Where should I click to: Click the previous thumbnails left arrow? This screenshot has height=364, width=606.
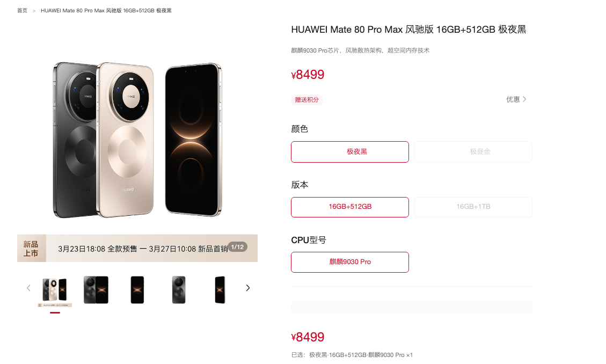coord(28,288)
